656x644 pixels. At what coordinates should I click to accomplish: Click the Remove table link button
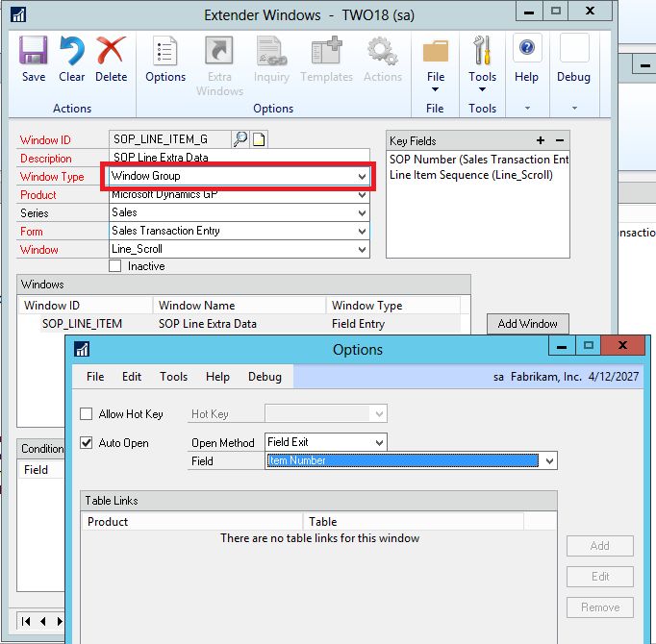[x=599, y=607]
